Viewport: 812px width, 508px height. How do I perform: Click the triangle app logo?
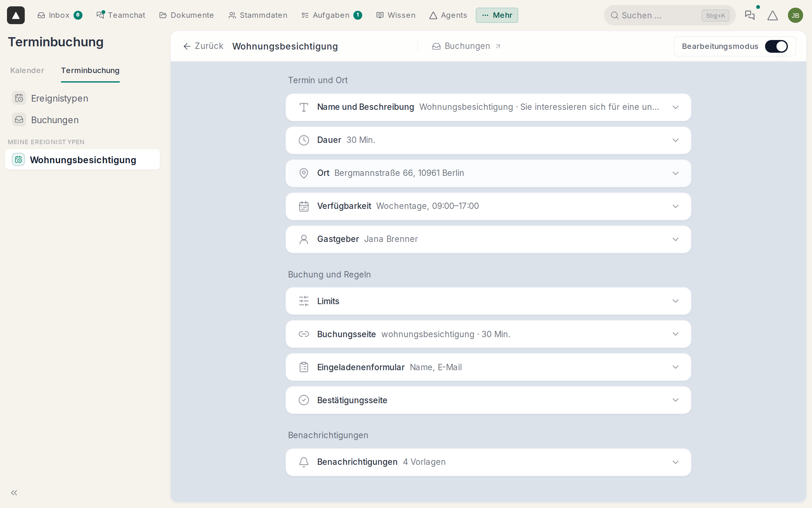coord(16,15)
